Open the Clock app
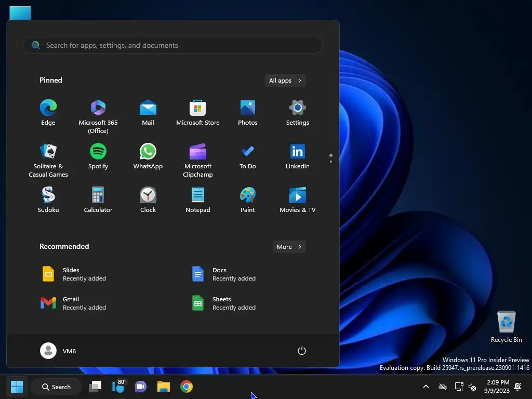Viewport: 532px width, 399px height. tap(148, 200)
